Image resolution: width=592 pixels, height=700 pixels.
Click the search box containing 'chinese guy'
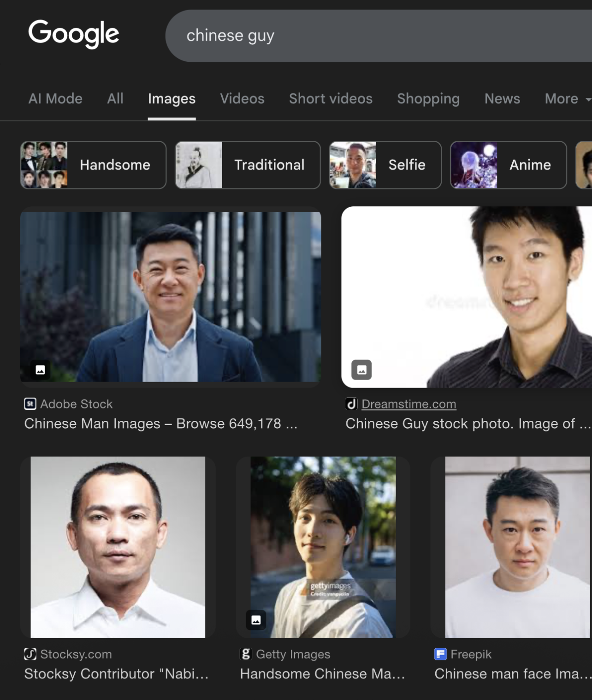pos(379,36)
